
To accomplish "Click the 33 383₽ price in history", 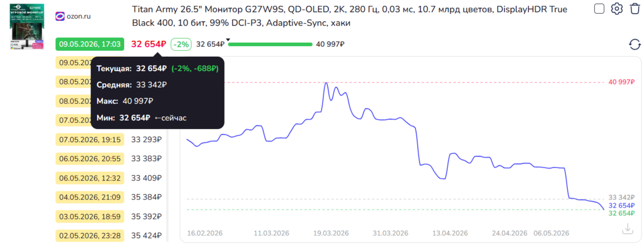I will (147, 159).
